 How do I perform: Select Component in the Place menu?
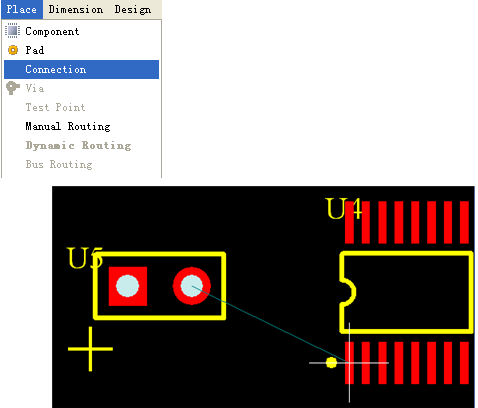52,31
